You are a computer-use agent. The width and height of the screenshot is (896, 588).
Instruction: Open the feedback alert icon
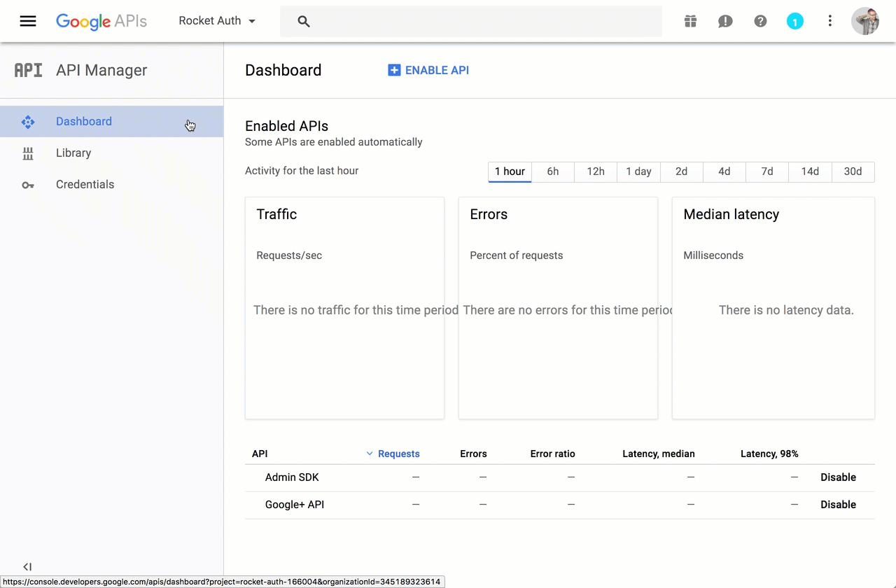[725, 21]
